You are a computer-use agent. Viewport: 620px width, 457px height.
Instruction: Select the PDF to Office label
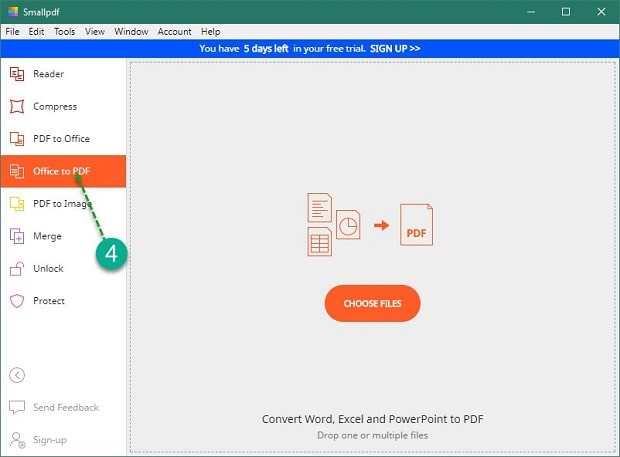61,139
